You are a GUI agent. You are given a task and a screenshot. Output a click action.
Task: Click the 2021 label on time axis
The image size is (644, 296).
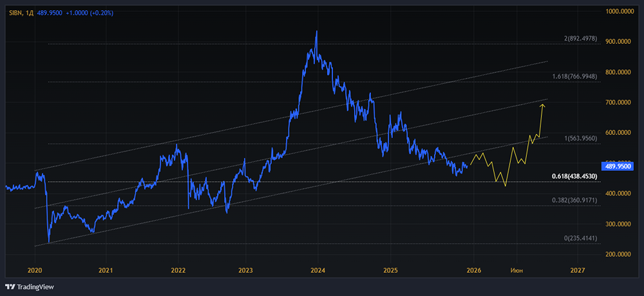(106, 270)
